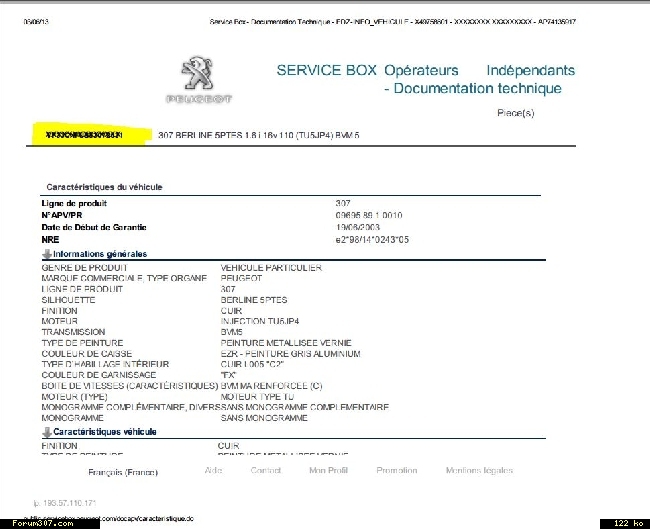650x529 pixels.
Task: Click the date 03/06/13 in the header
Action: [x=36, y=22]
